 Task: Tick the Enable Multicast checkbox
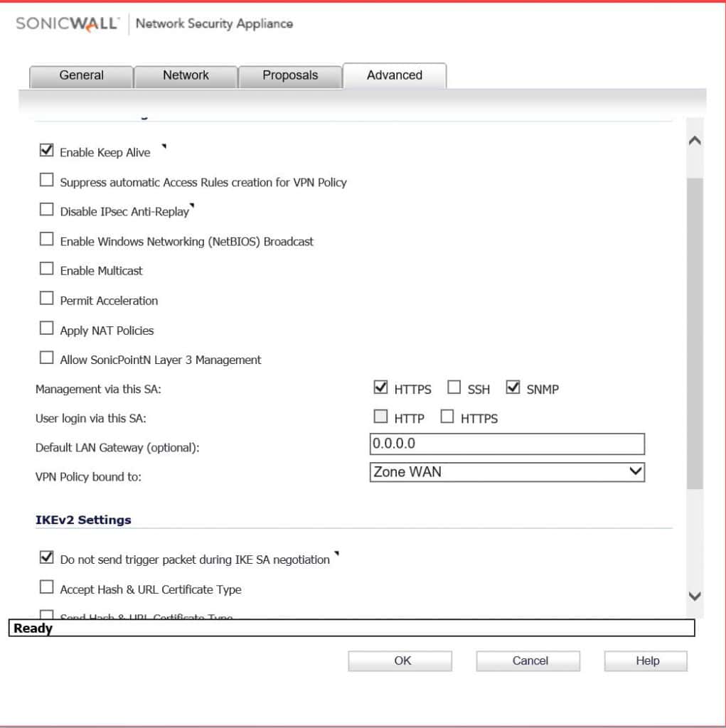pos(46,269)
